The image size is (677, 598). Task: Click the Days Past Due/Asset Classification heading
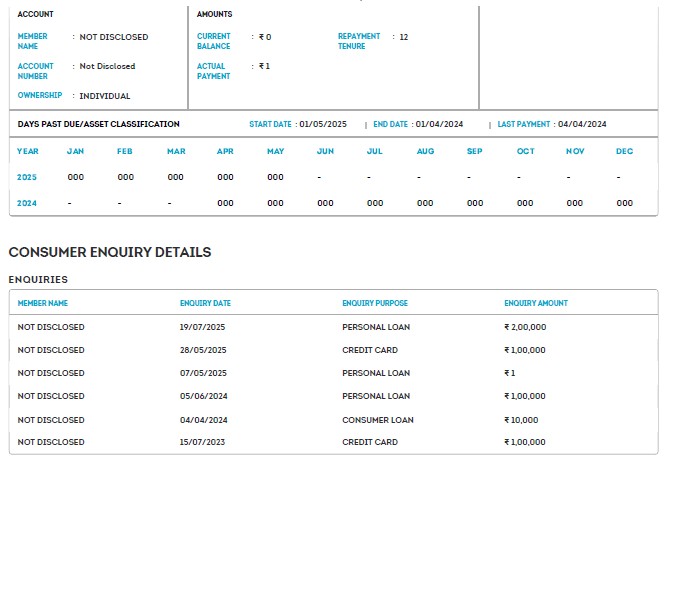click(x=99, y=124)
